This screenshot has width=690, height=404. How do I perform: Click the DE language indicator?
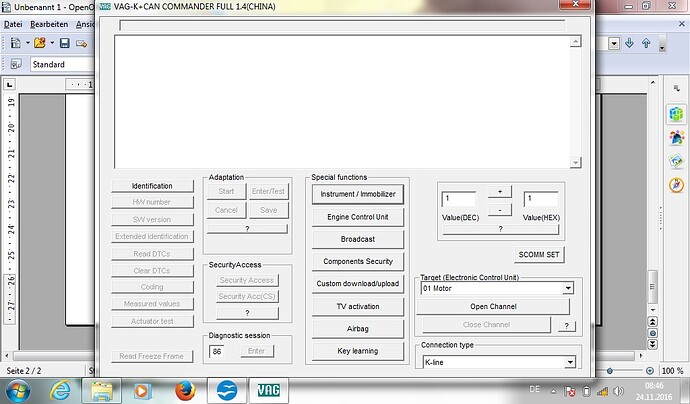(534, 389)
